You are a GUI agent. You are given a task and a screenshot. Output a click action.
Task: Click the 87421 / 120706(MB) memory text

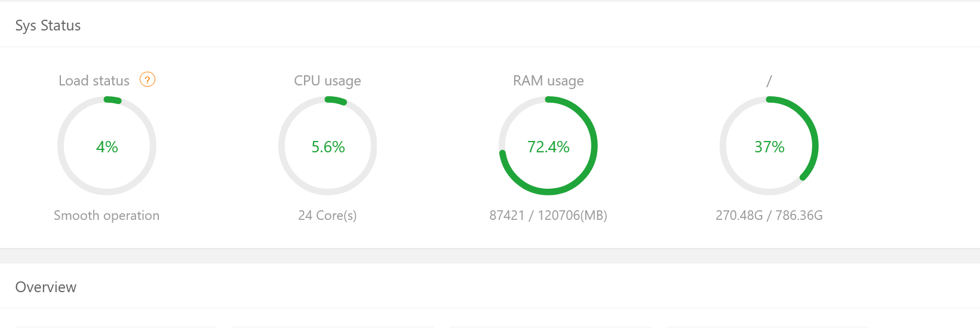(x=548, y=216)
